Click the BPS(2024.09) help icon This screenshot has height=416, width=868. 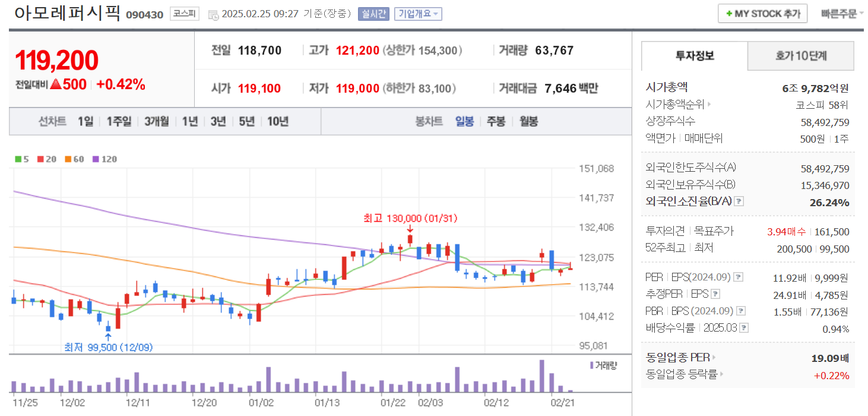coord(740,310)
